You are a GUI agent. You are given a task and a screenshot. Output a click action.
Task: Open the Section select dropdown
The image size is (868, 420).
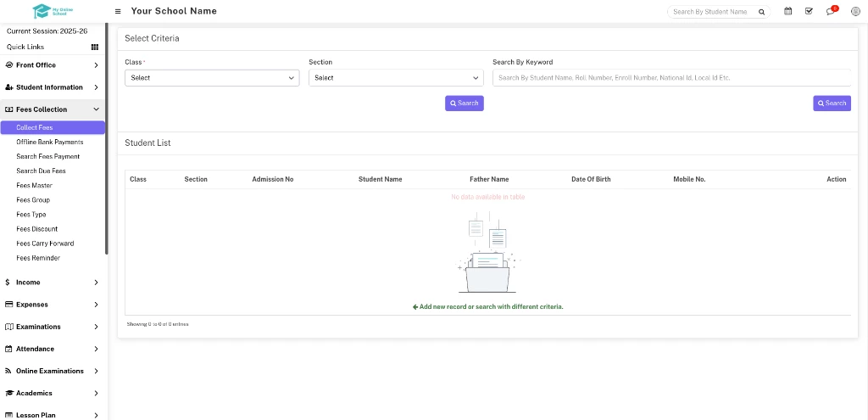tap(396, 77)
